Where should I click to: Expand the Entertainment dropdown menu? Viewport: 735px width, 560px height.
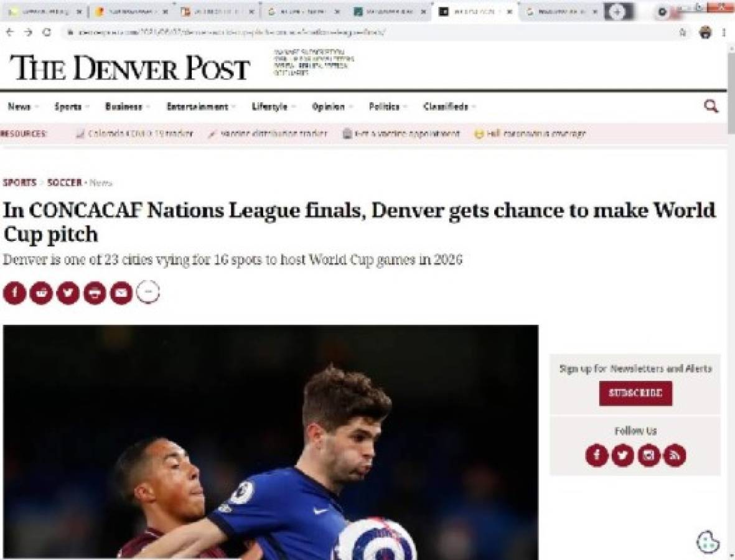[x=201, y=107]
